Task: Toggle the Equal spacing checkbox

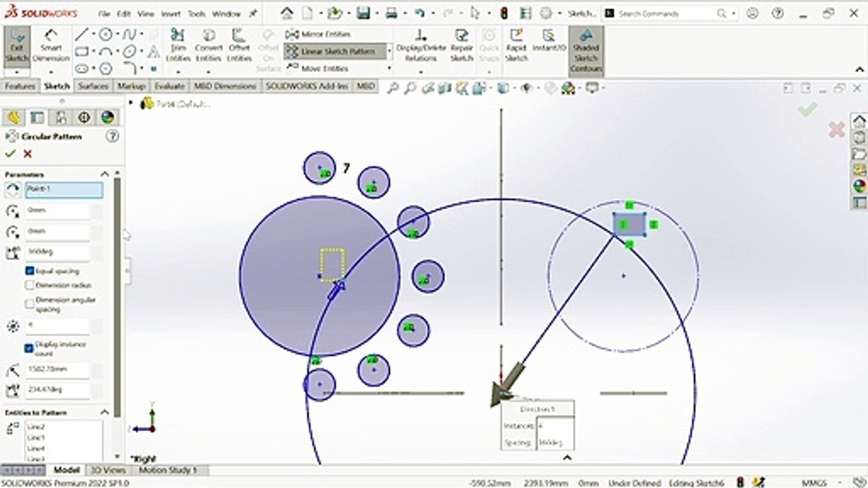Action: [x=30, y=271]
